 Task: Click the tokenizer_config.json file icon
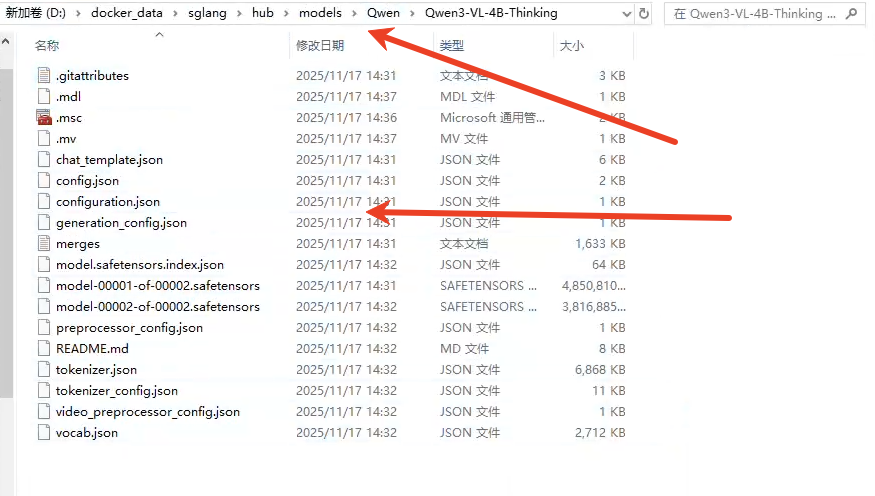click(x=44, y=391)
